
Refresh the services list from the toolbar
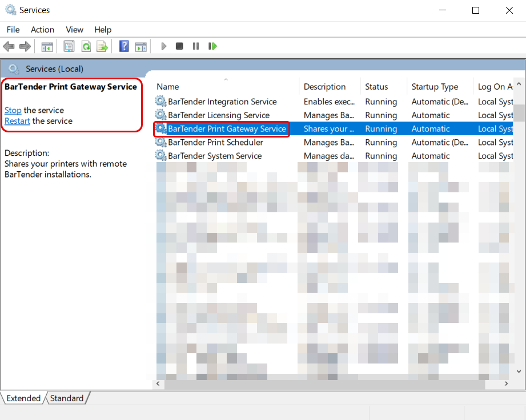(86, 46)
